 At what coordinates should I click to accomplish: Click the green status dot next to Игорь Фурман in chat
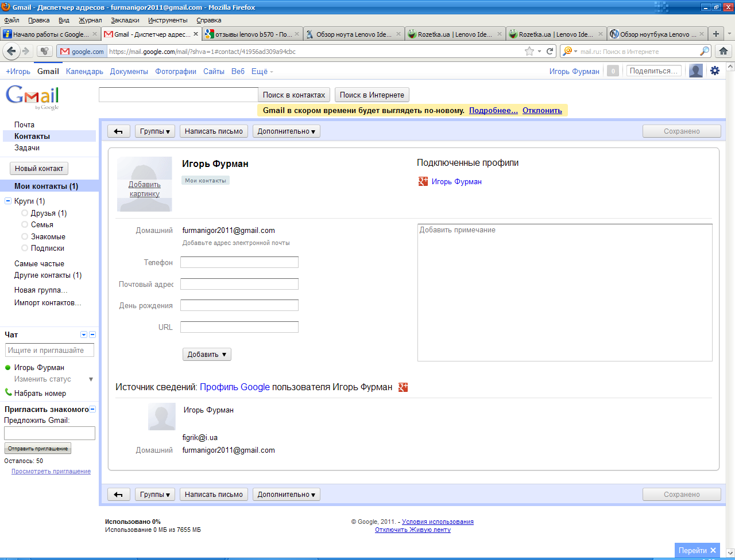point(8,367)
